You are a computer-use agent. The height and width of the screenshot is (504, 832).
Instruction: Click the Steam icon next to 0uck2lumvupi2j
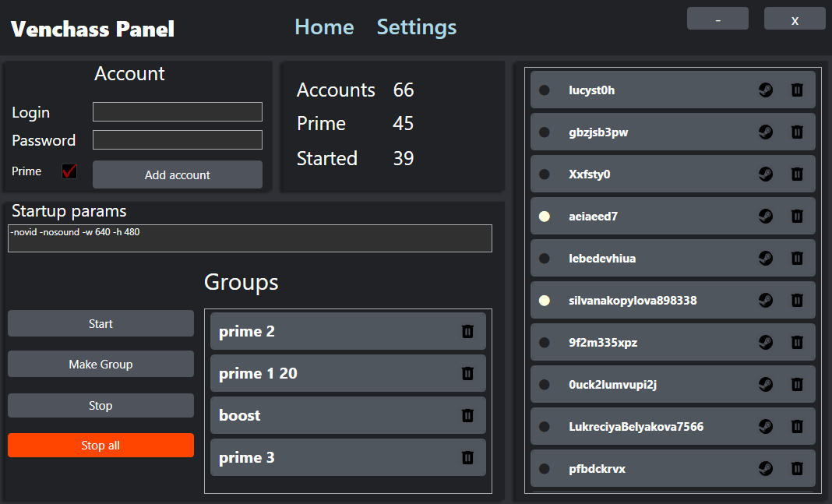click(x=766, y=384)
